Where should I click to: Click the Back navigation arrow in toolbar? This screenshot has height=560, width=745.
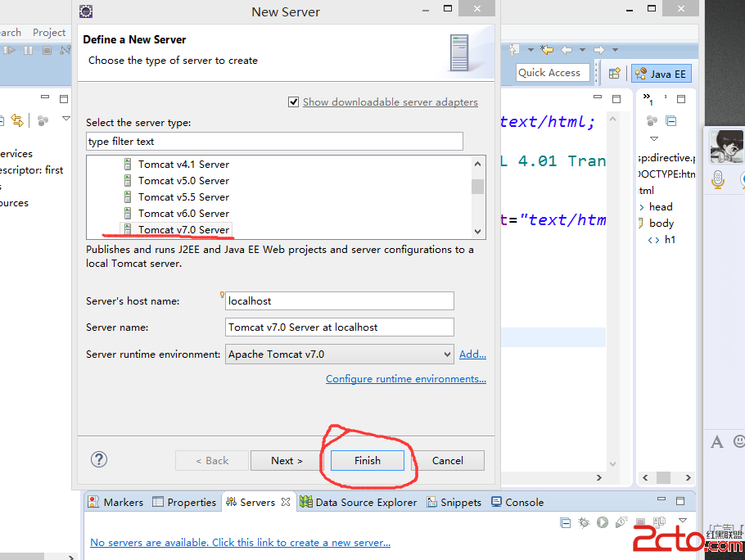(x=566, y=49)
